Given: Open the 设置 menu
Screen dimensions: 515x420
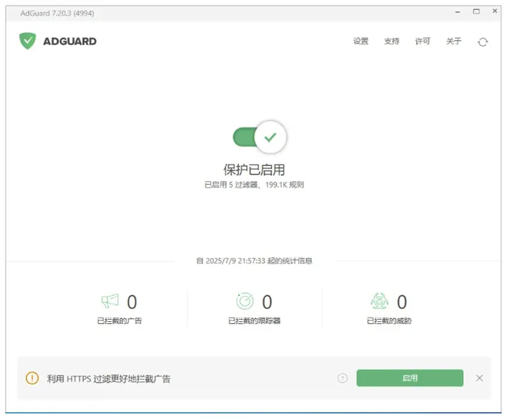Looking at the screenshot, I should 360,41.
